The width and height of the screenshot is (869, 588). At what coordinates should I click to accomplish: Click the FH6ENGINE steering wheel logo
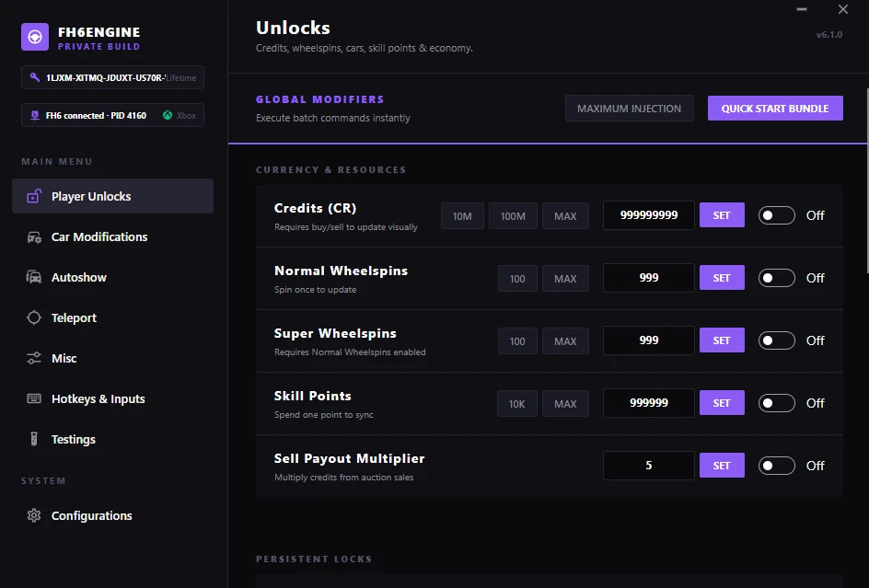click(x=35, y=37)
